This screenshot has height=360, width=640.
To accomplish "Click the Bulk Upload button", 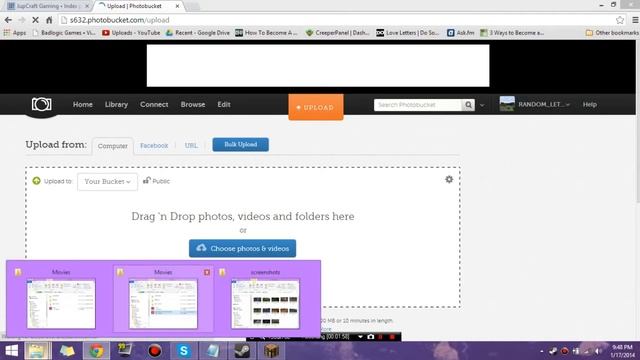I will point(240,144).
